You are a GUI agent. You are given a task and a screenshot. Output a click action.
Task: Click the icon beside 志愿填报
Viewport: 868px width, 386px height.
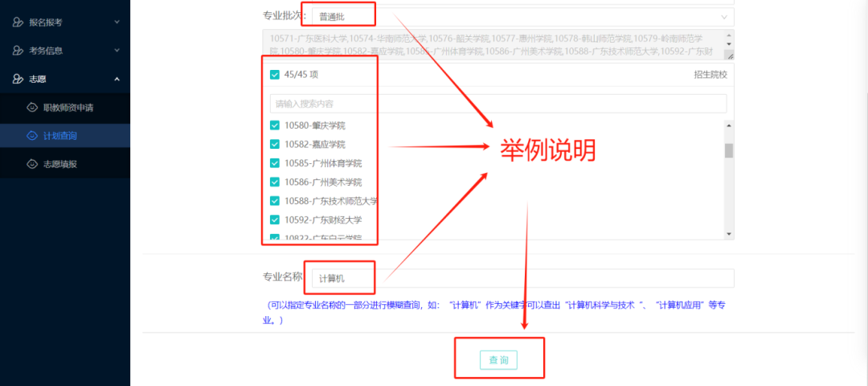(x=32, y=164)
